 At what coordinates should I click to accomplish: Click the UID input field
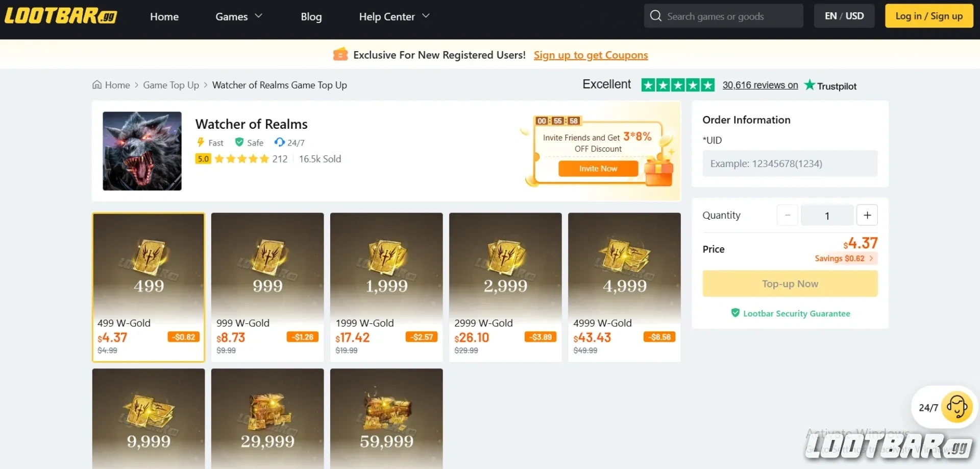pos(790,163)
